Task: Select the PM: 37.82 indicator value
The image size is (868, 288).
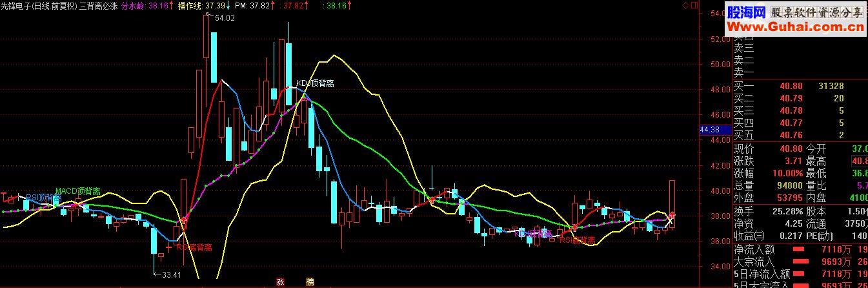Action: [x=252, y=5]
